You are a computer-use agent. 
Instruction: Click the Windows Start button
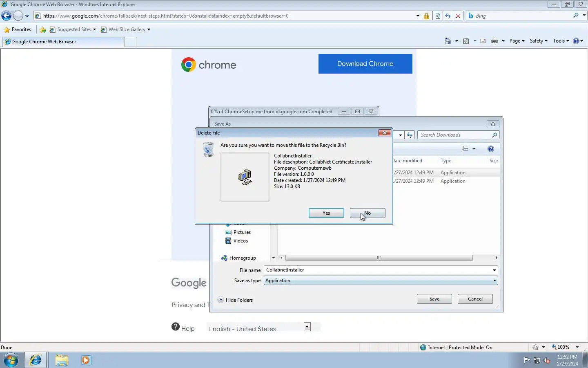(11, 360)
